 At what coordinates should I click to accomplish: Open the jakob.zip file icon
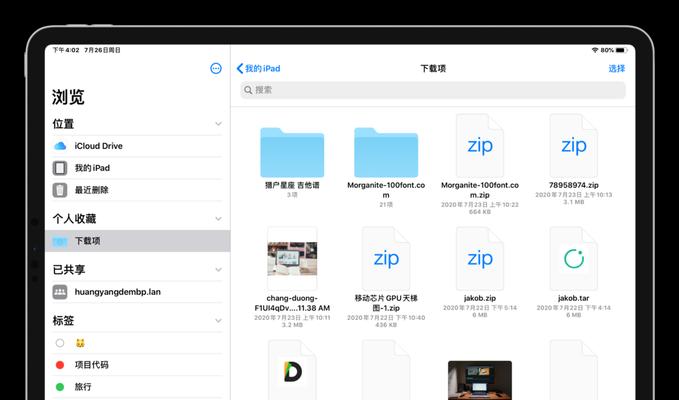[x=480, y=259]
